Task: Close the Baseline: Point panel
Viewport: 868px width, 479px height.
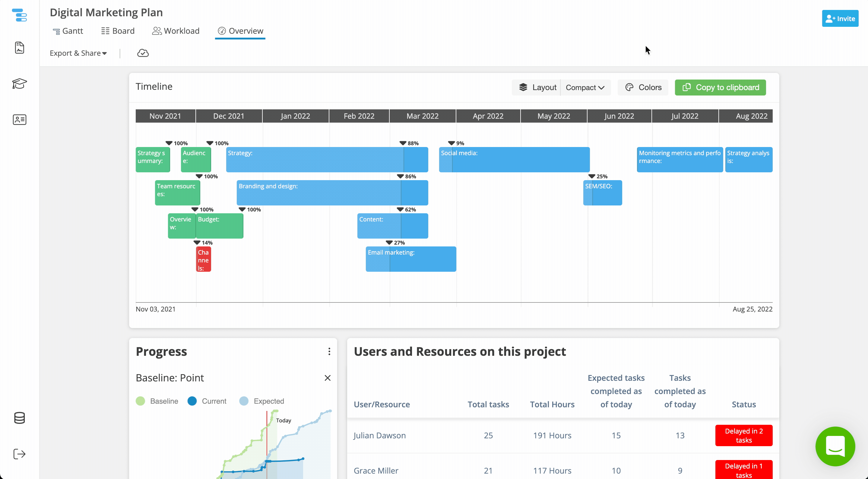Action: (328, 378)
